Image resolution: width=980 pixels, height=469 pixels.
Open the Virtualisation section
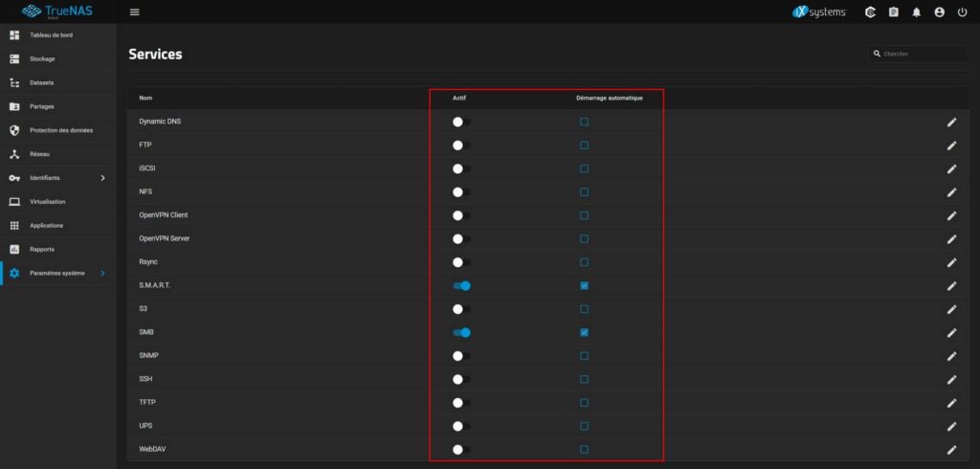[58, 202]
